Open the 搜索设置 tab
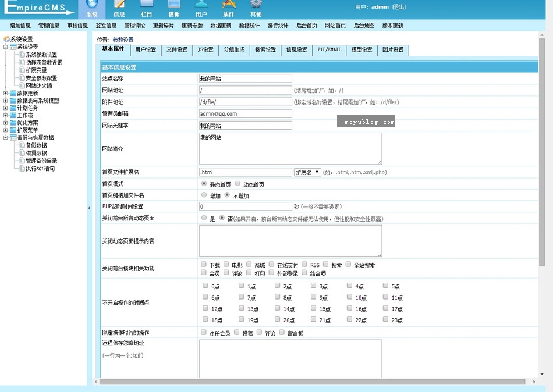 click(x=265, y=50)
